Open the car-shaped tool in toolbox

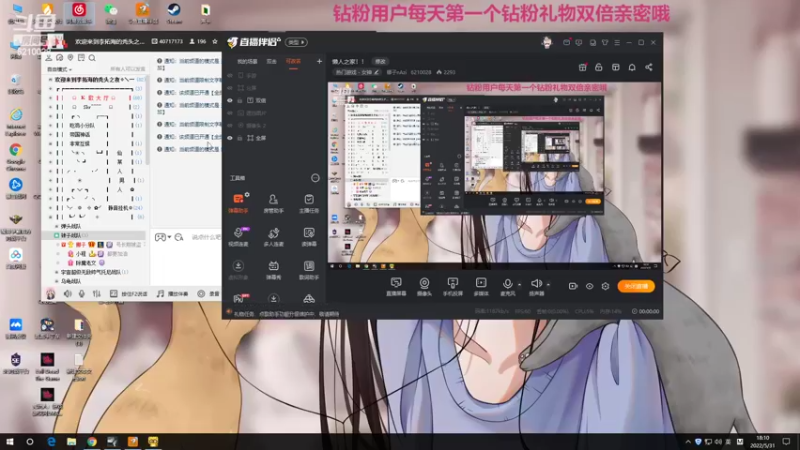coord(309,298)
